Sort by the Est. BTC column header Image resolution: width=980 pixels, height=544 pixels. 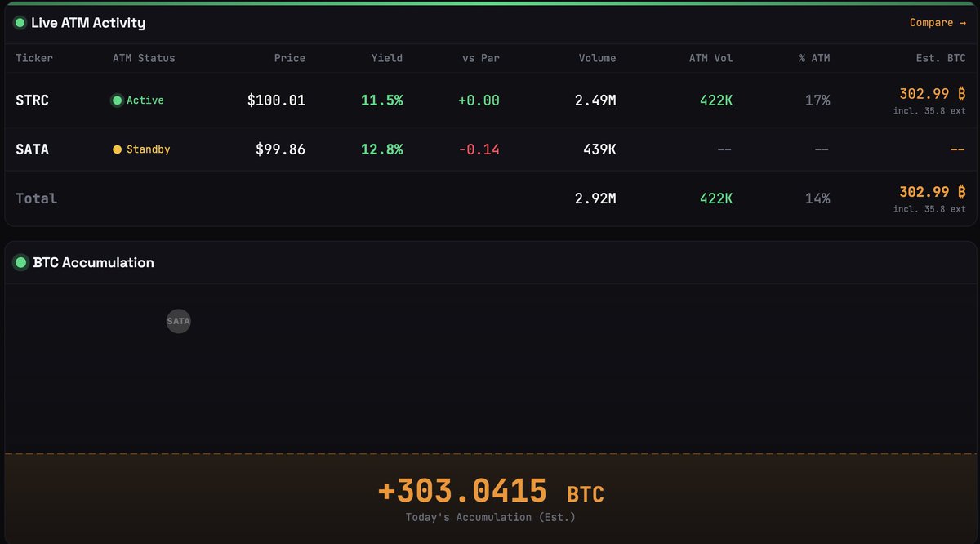click(941, 58)
